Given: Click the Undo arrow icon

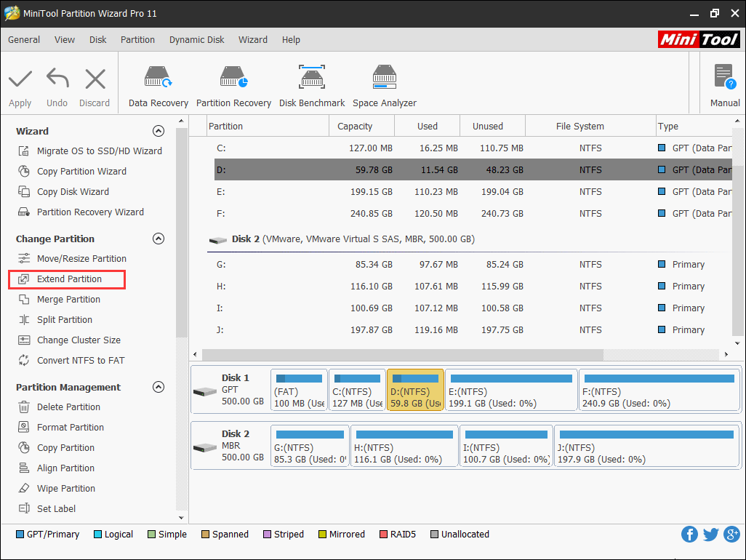Looking at the screenshot, I should pyautogui.click(x=57, y=79).
